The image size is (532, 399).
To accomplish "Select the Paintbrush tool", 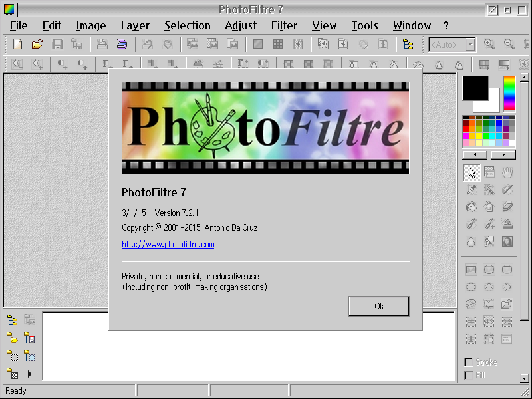I will [471, 224].
